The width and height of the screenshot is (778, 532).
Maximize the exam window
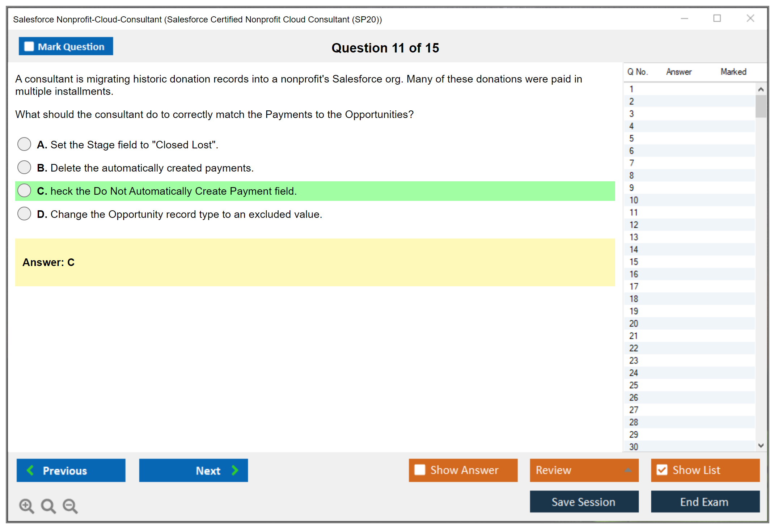click(x=717, y=18)
